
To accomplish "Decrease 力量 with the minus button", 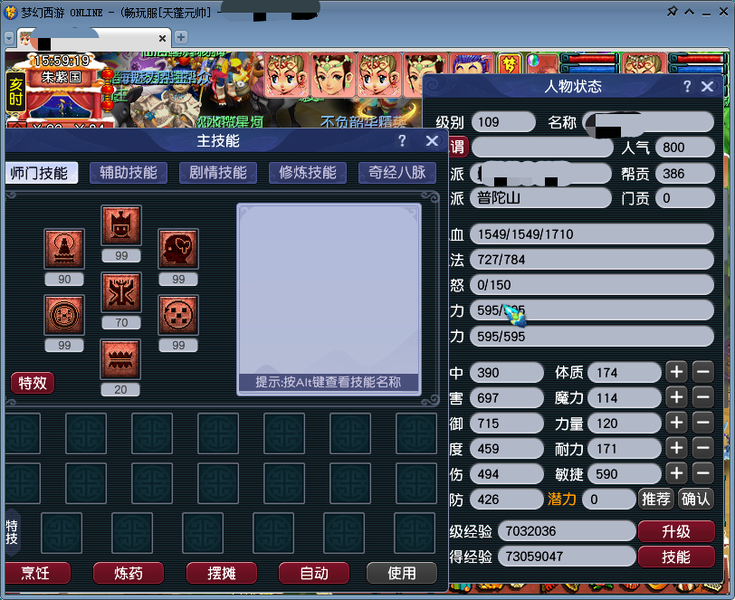I will point(703,423).
